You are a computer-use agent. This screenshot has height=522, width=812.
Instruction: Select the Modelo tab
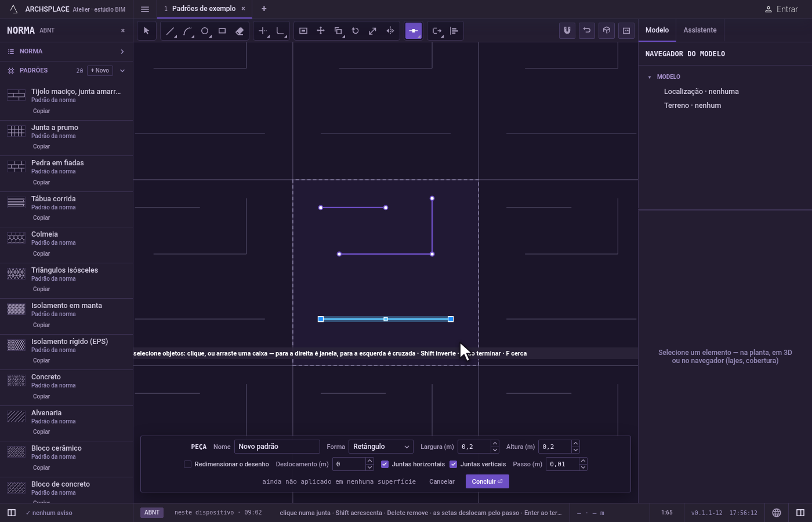point(657,30)
